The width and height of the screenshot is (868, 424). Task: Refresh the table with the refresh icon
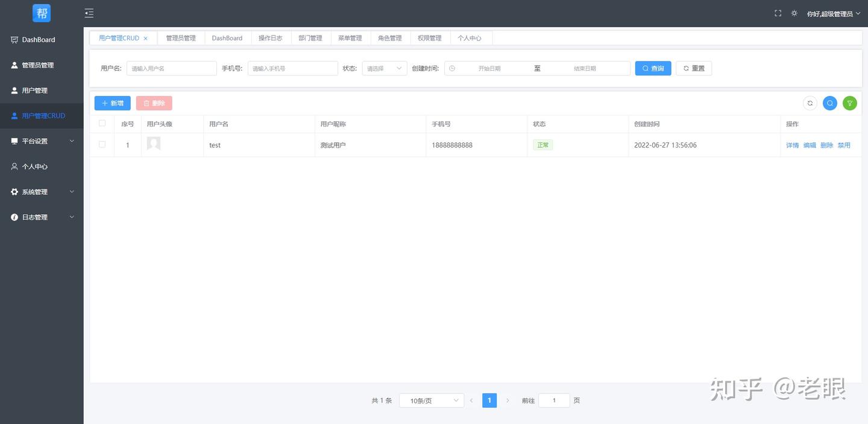point(810,103)
